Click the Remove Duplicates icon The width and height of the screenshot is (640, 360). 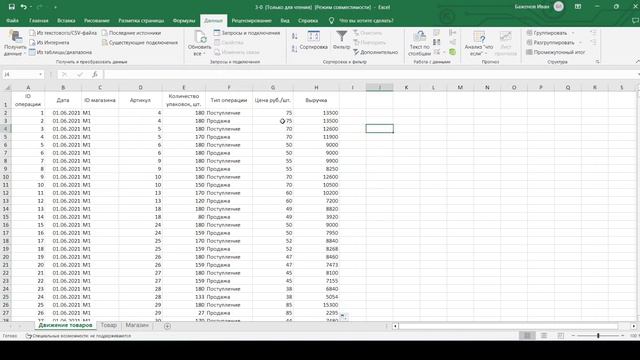click(437, 42)
